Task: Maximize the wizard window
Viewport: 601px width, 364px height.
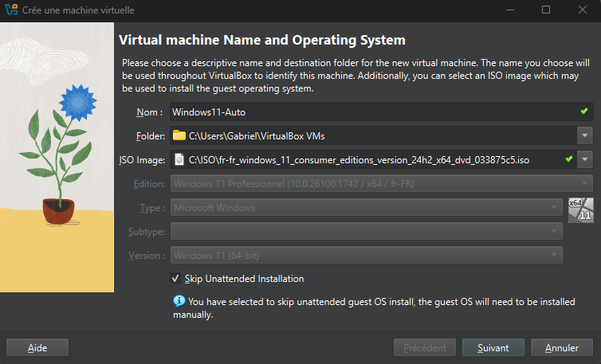Action: click(x=546, y=10)
